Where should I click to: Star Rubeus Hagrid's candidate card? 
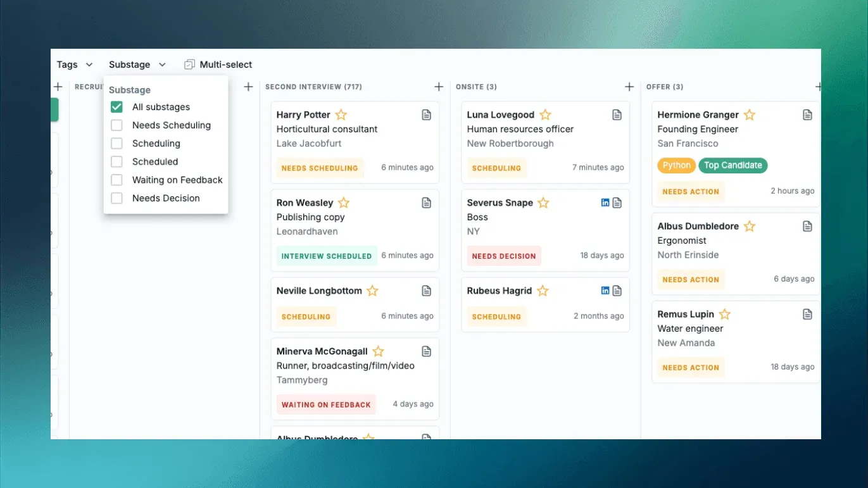(543, 291)
